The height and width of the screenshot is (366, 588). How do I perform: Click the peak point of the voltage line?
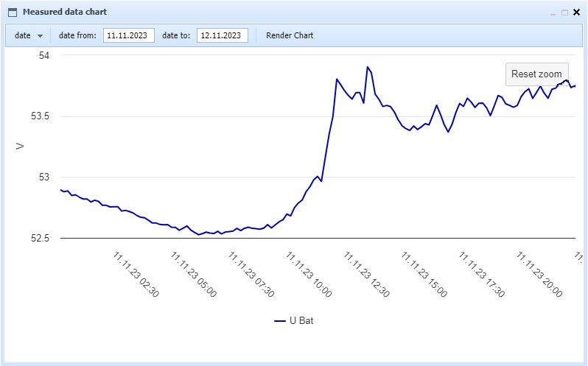368,67
